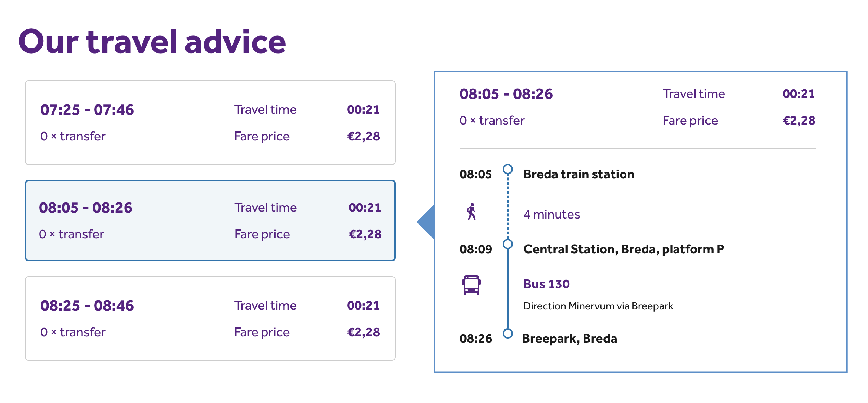Click the 08:26 arrival time in itinerary
Viewport: 868px width, 403px height.
point(475,339)
